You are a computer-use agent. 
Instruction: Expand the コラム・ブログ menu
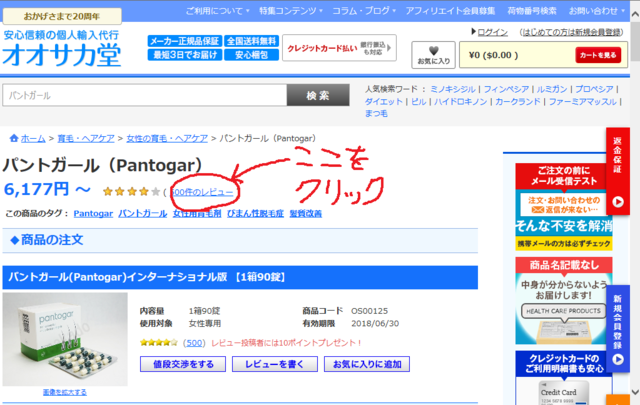[x=364, y=11]
